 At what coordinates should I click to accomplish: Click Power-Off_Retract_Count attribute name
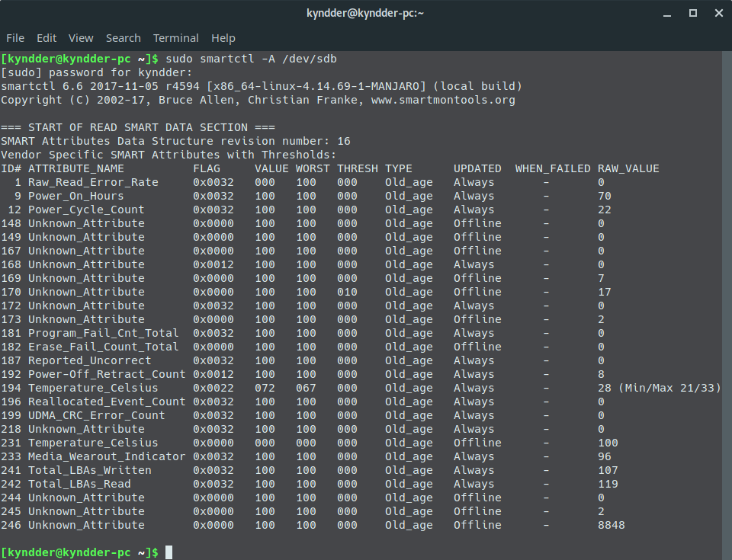coord(107,374)
